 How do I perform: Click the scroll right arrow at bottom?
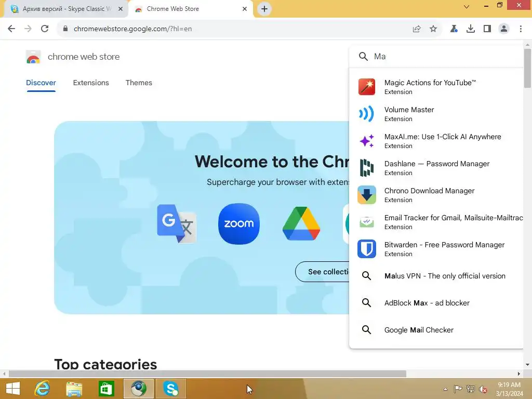pos(519,374)
